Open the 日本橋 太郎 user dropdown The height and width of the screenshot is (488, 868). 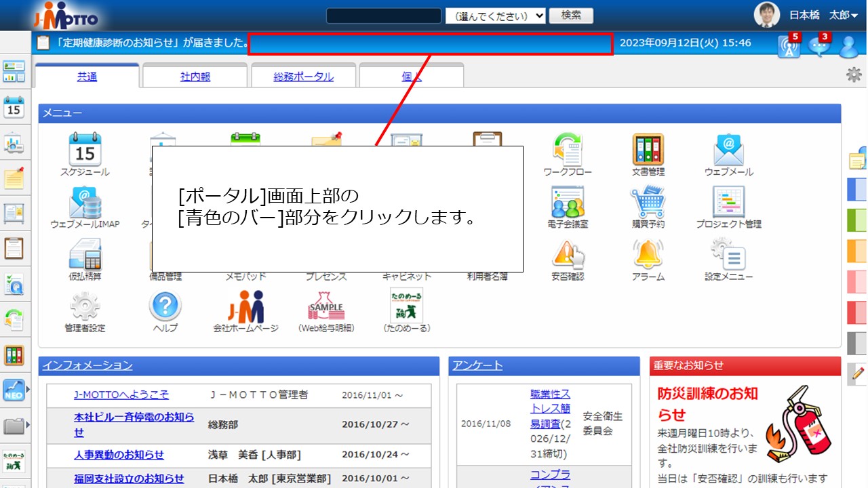tap(821, 15)
